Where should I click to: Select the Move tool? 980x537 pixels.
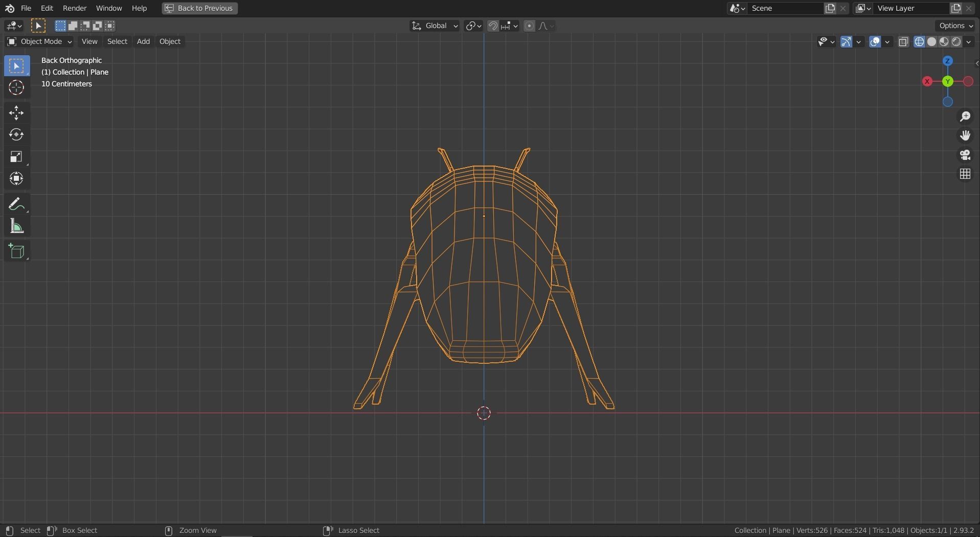[x=17, y=113]
